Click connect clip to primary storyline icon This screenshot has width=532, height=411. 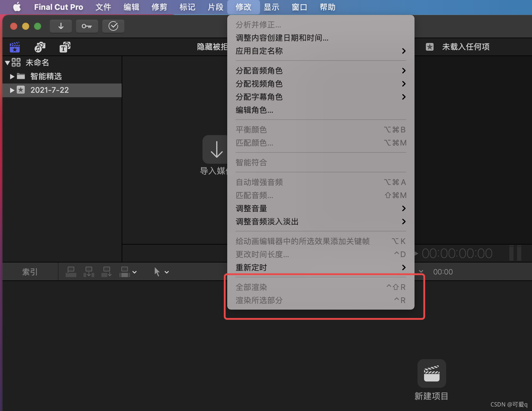click(71, 272)
